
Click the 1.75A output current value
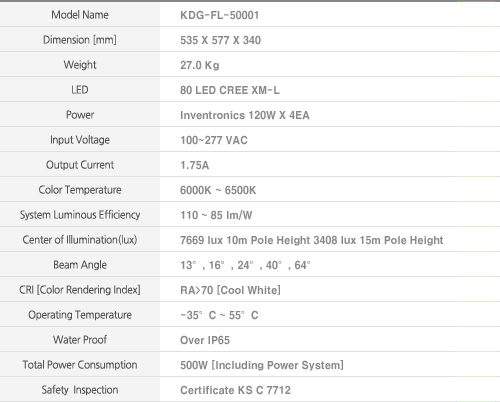coord(194,165)
